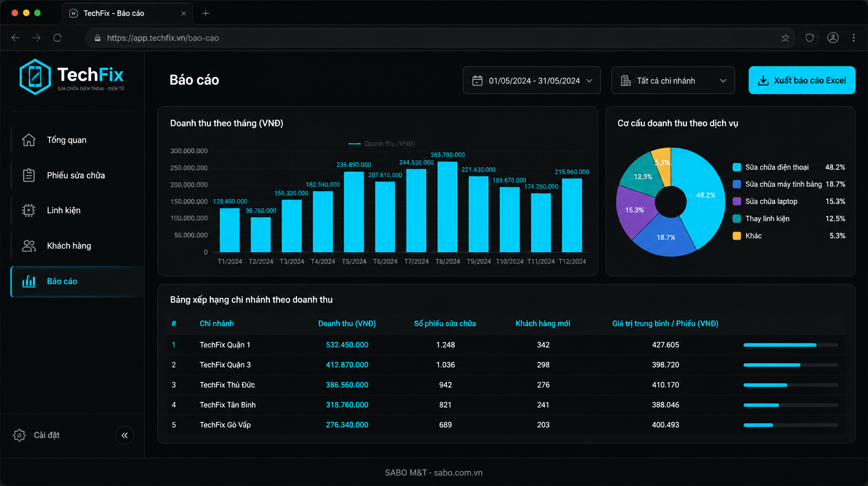Click the Cài đặt gear icon
The image size is (868, 486).
click(x=19, y=435)
